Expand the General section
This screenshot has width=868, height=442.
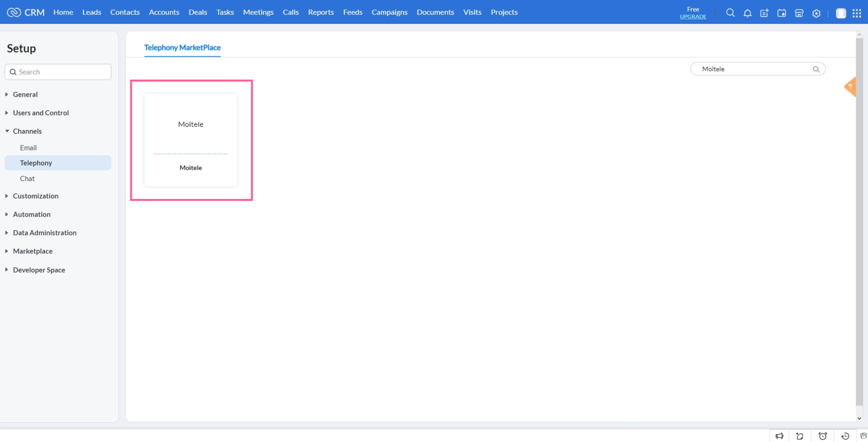point(25,94)
